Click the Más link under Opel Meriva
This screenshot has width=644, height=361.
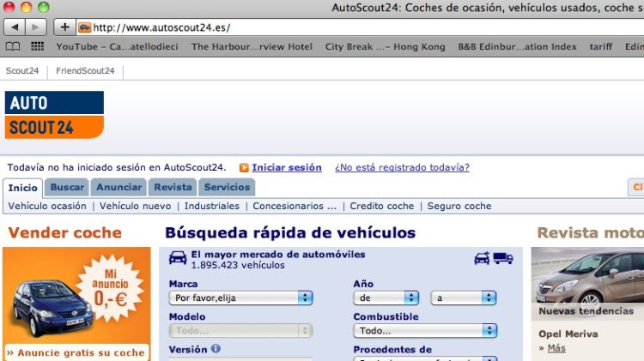pos(556,348)
